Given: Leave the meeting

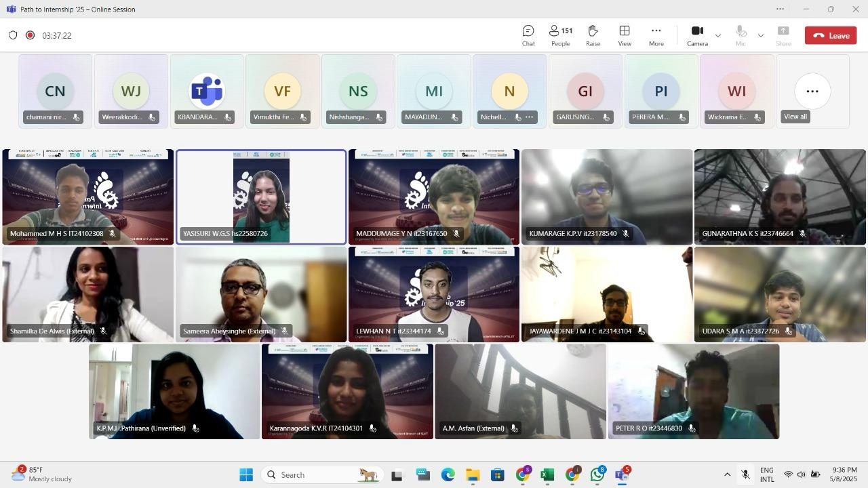Looking at the screenshot, I should (831, 35).
